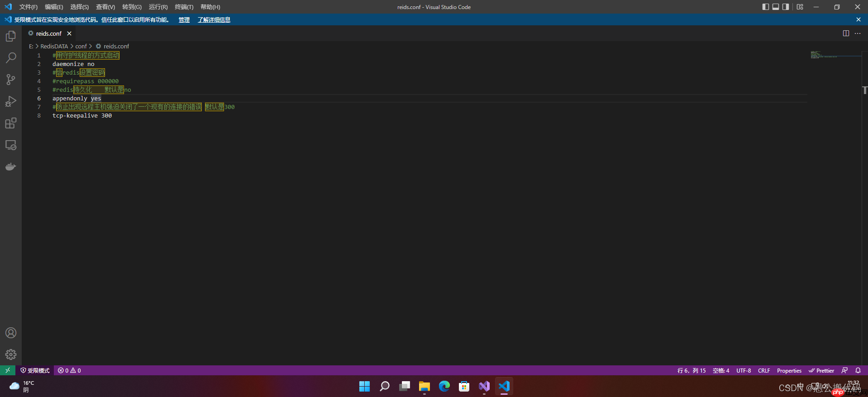Open the Remote Explorer view

11,145
